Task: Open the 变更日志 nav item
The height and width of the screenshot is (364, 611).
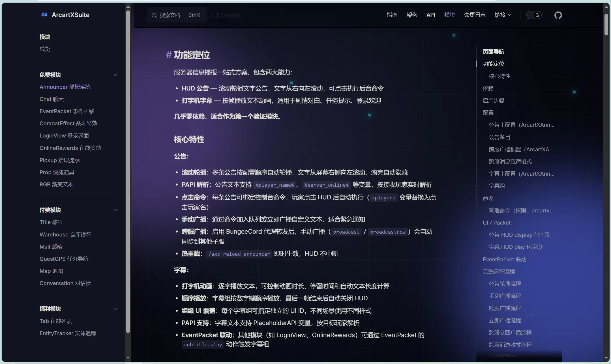Action: (475, 15)
